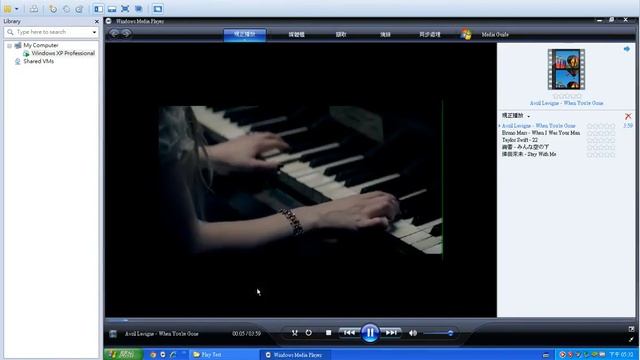Screen dimensions: 640x360
Task: Rate Stay With Me with stars
Action: click(601, 155)
